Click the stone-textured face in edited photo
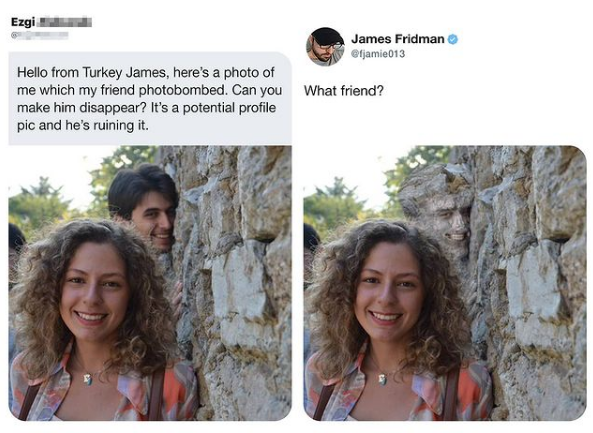This screenshot has height=433, width=593. (x=447, y=225)
